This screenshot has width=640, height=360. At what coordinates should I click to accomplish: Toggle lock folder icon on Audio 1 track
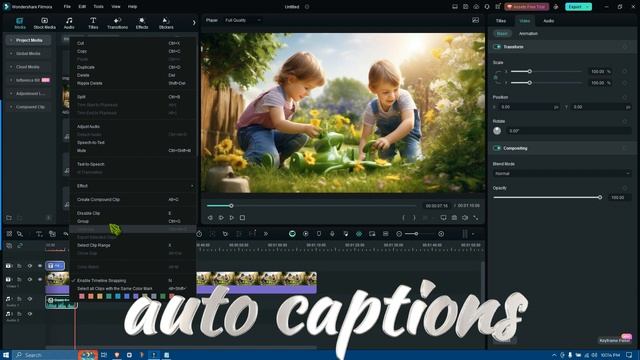(x=19, y=299)
